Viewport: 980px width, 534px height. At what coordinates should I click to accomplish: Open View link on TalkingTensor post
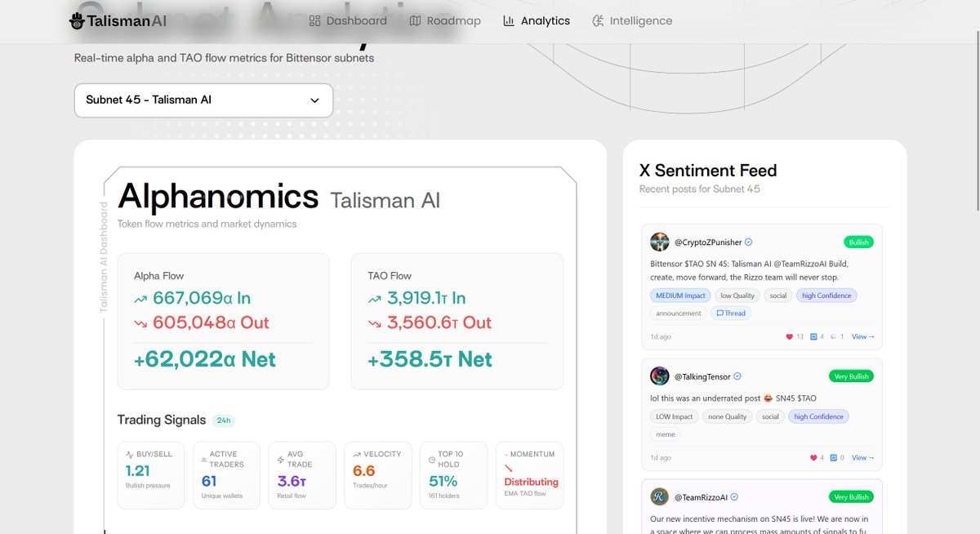[x=863, y=457]
